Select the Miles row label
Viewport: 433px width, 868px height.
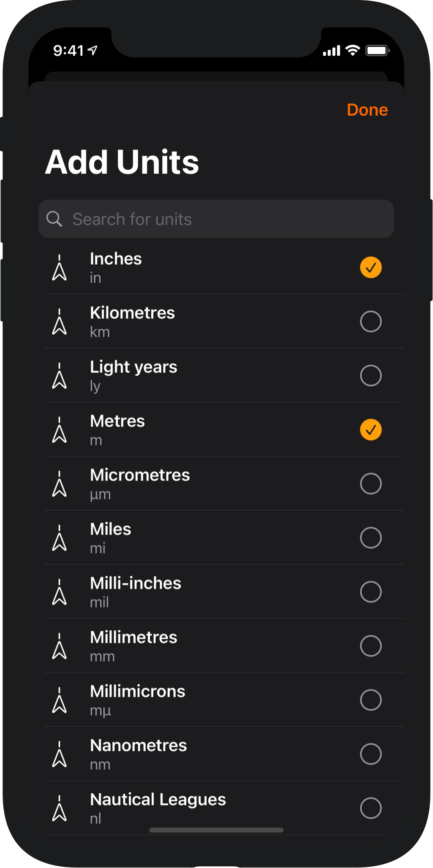[110, 529]
